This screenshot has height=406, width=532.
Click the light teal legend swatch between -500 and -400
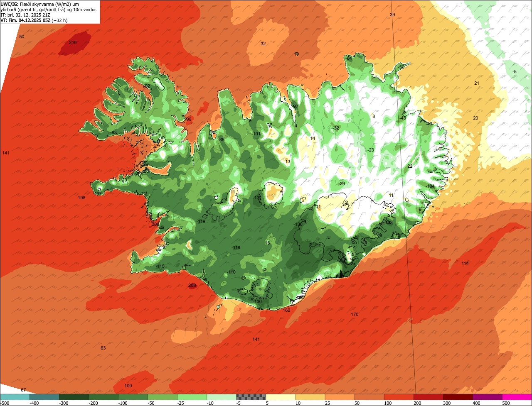[x=15, y=397]
